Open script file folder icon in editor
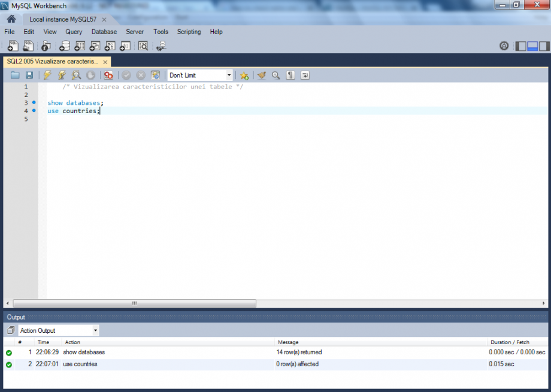 click(x=15, y=75)
